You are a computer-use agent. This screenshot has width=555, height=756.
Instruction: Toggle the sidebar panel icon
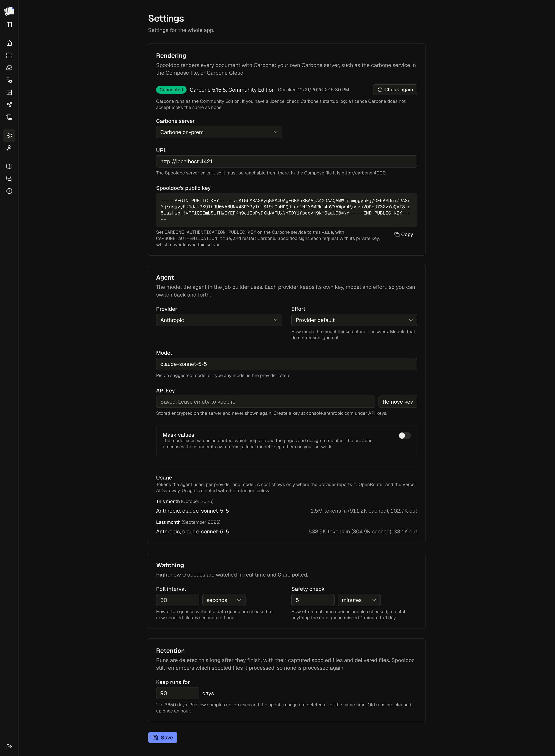[x=9, y=25]
